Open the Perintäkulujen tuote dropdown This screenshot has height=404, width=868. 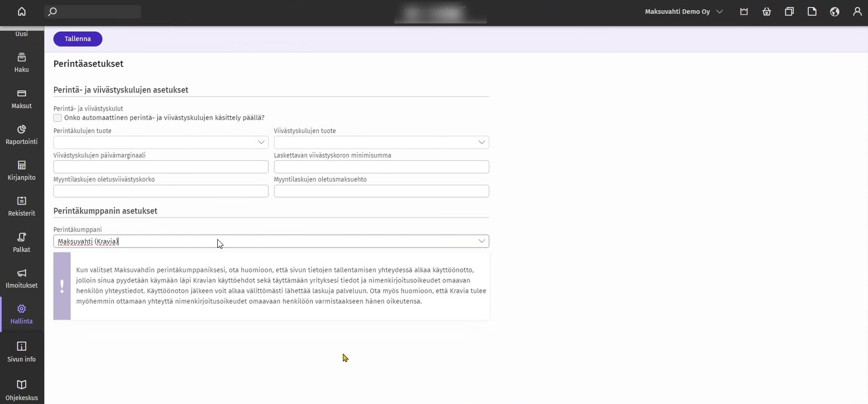pyautogui.click(x=161, y=142)
